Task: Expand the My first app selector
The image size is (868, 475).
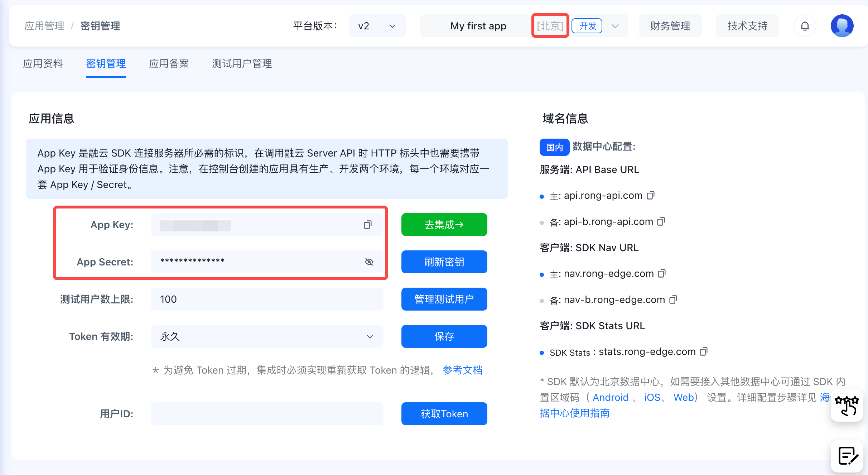Action: [x=615, y=26]
